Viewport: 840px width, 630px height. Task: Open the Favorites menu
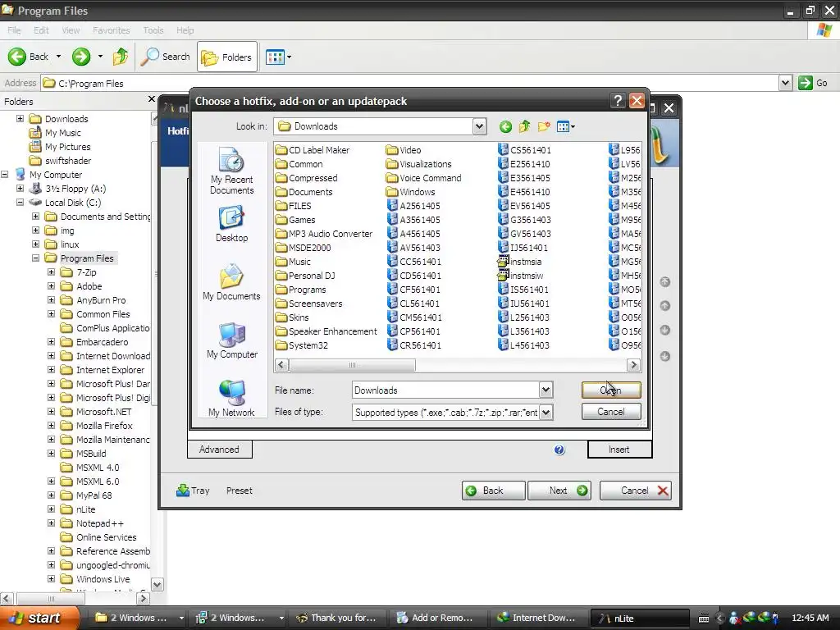[111, 30]
